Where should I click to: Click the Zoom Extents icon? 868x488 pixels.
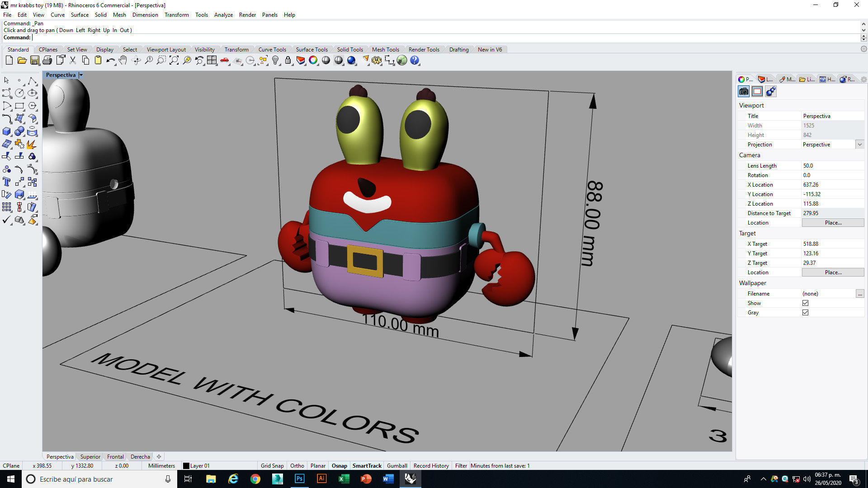pyautogui.click(x=174, y=61)
